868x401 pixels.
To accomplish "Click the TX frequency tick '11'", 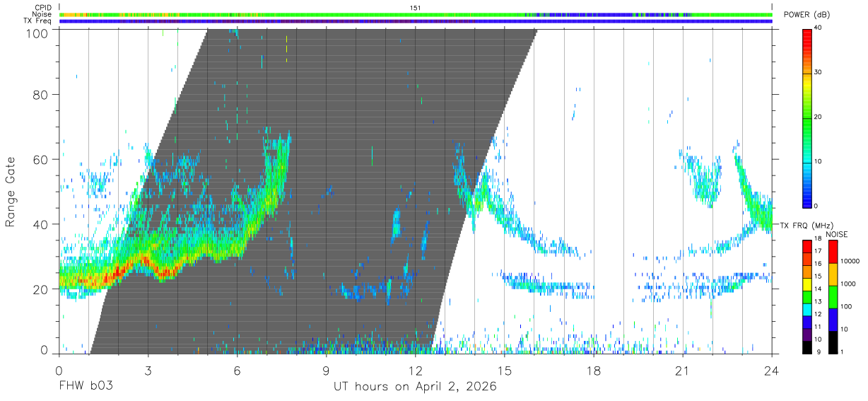I will pyautogui.click(x=819, y=327).
